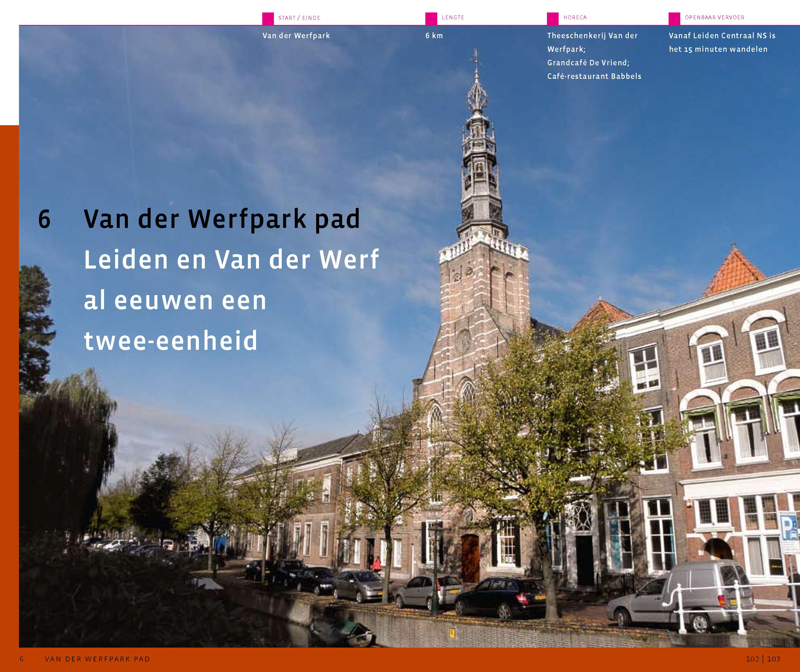800x672 pixels.
Task: Select the HORECA heading label
Action: (575, 18)
